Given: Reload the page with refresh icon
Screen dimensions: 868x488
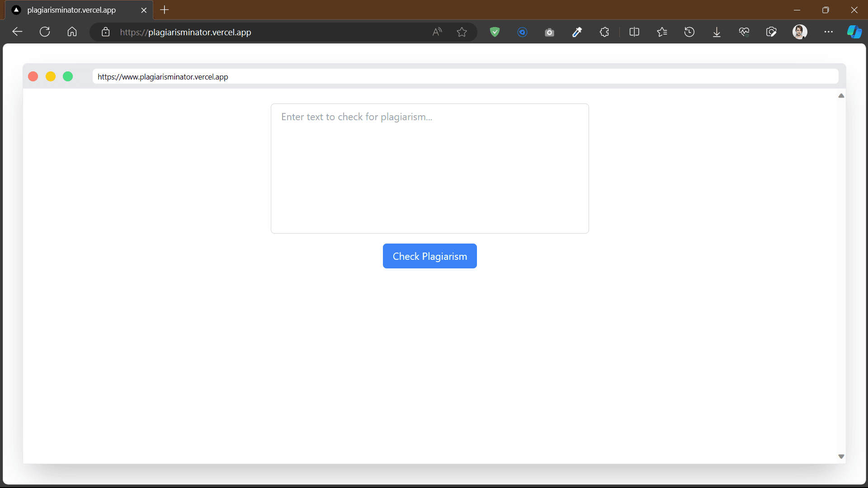Looking at the screenshot, I should [x=45, y=32].
